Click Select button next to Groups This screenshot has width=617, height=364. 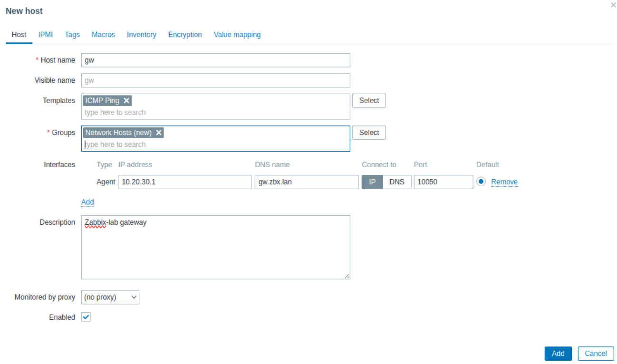(369, 133)
